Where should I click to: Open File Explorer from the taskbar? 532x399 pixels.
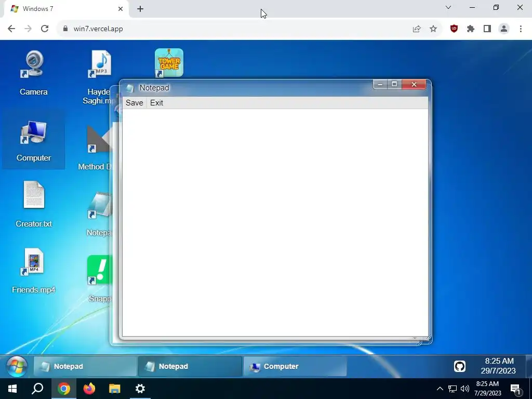click(115, 389)
